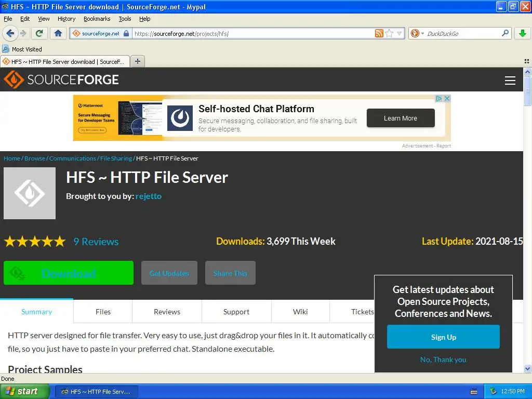
Task: Reload the page with the refresh icon
Action: pos(39,33)
